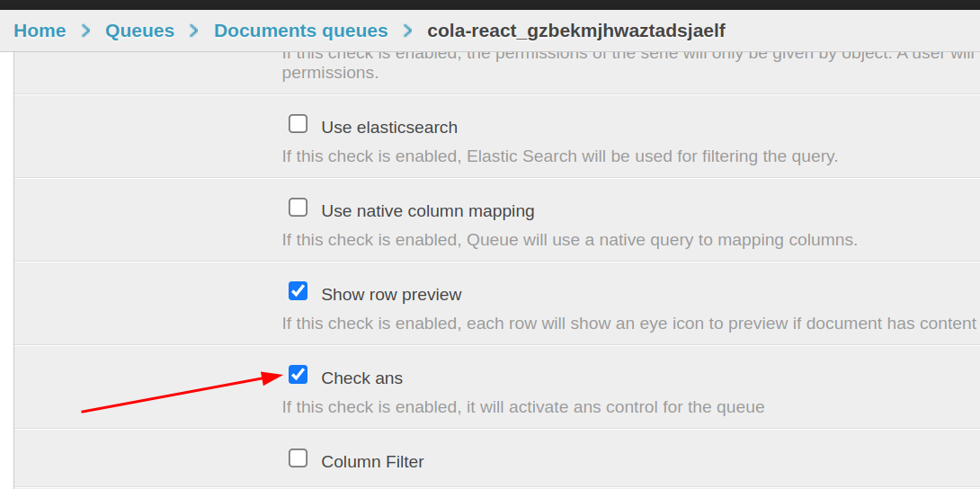Enable the Column Filter checkbox

[x=298, y=458]
